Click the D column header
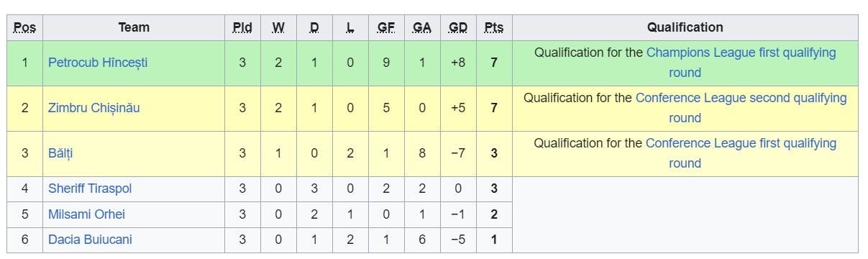The width and height of the screenshot is (868, 259). (314, 28)
